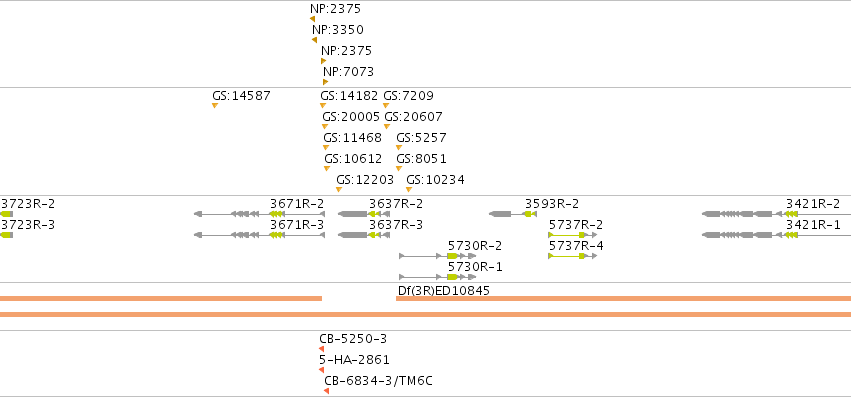
Task: Select the GS:10234 insertion triangle
Action: (x=409, y=190)
